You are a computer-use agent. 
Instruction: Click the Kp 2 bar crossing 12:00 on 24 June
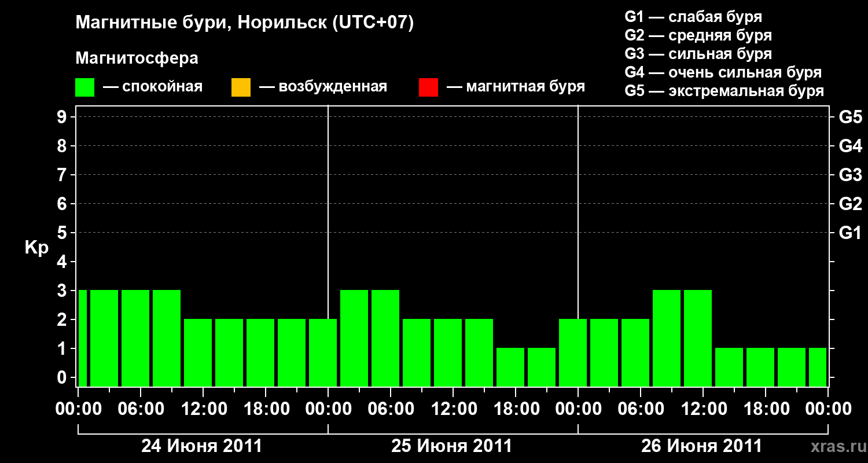click(198, 352)
